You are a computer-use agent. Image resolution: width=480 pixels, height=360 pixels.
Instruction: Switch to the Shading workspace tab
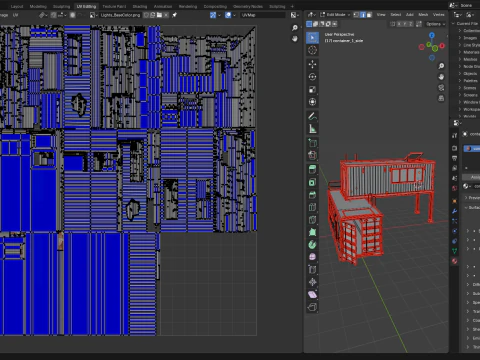point(140,6)
